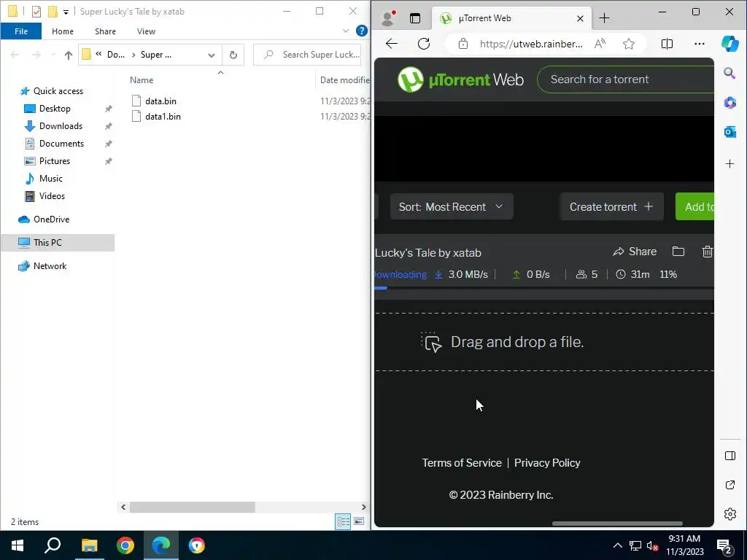
Task: Open Quick Access Toolbar properties checkmark icon
Action: tap(36, 12)
